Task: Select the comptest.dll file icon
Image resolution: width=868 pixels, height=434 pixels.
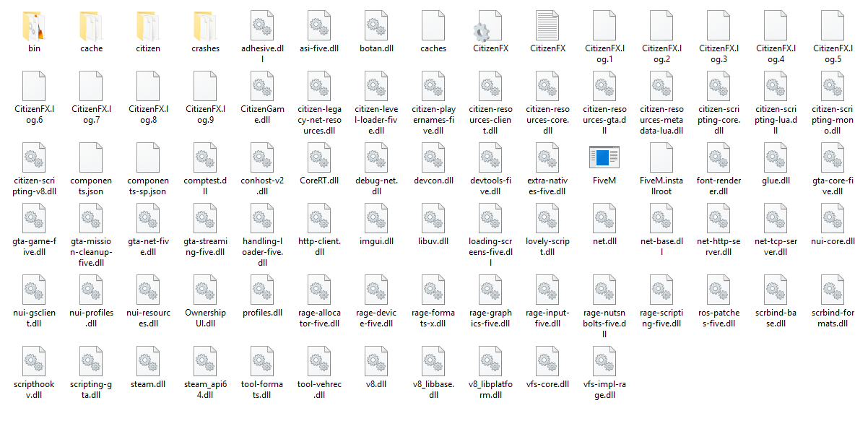Action: point(206,157)
